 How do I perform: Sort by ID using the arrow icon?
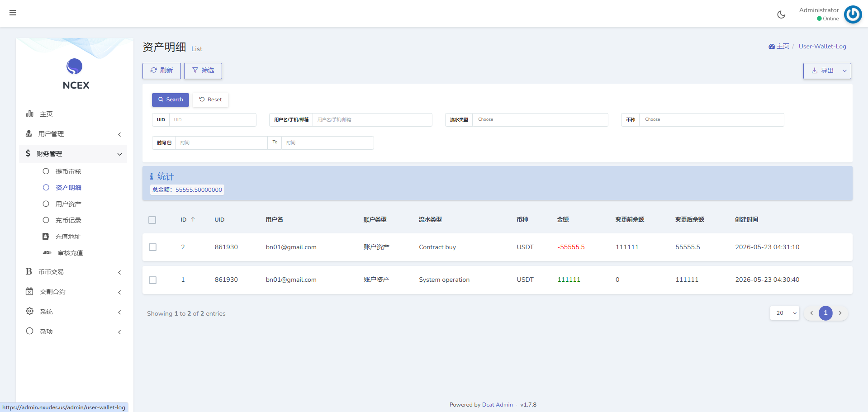(193, 219)
